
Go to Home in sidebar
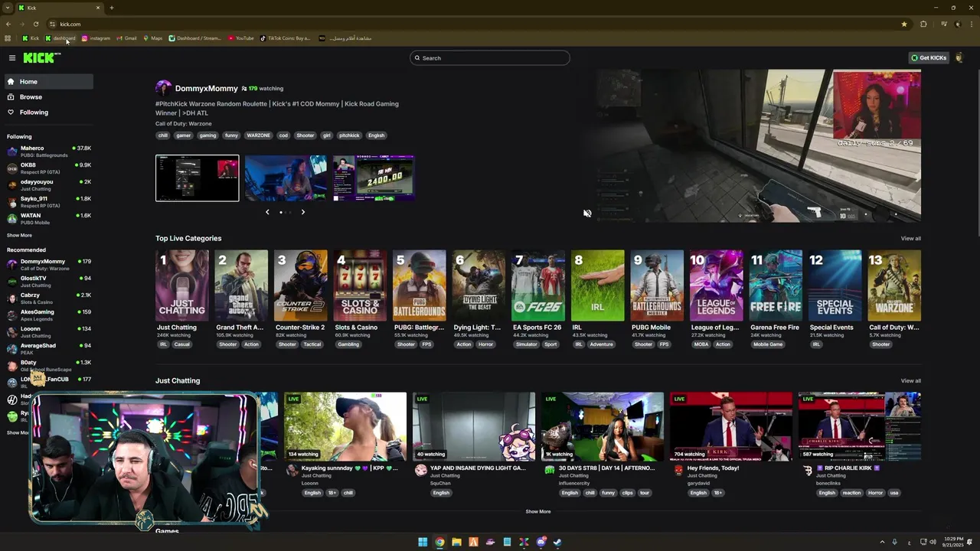(x=48, y=81)
